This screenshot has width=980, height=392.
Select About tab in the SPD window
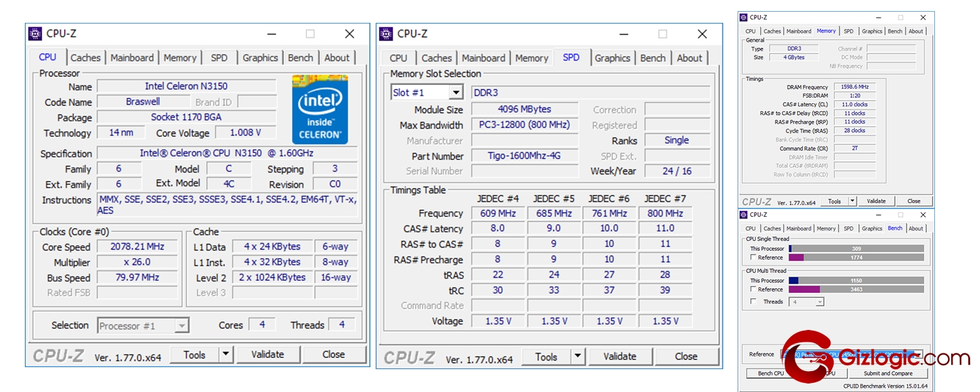[x=689, y=57]
